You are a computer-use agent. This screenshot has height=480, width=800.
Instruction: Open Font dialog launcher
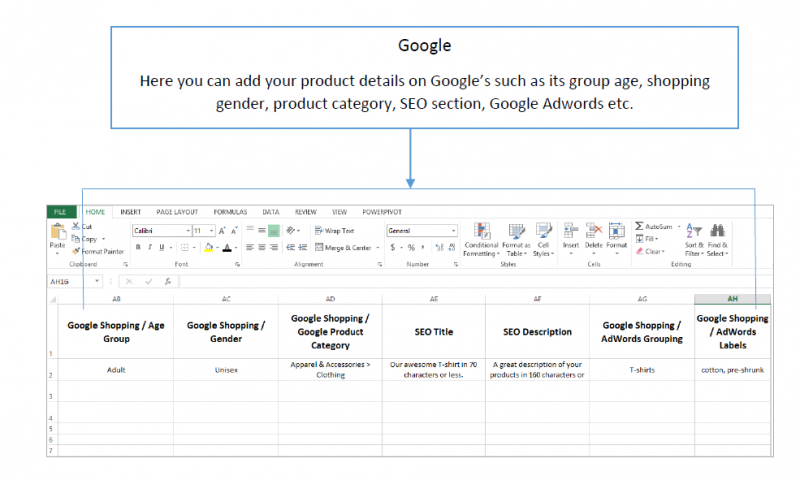(237, 264)
